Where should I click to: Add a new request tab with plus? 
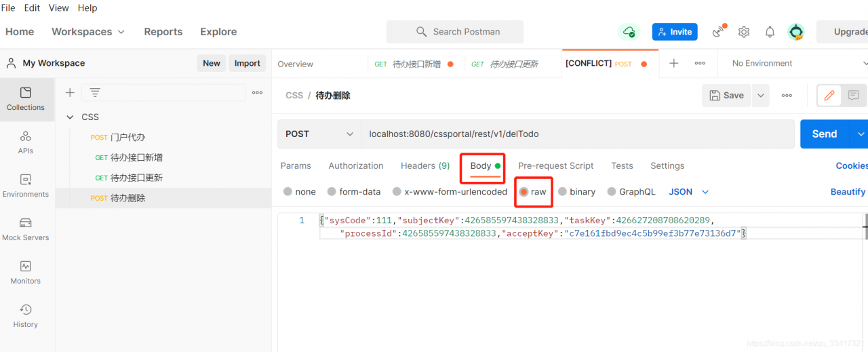click(673, 63)
